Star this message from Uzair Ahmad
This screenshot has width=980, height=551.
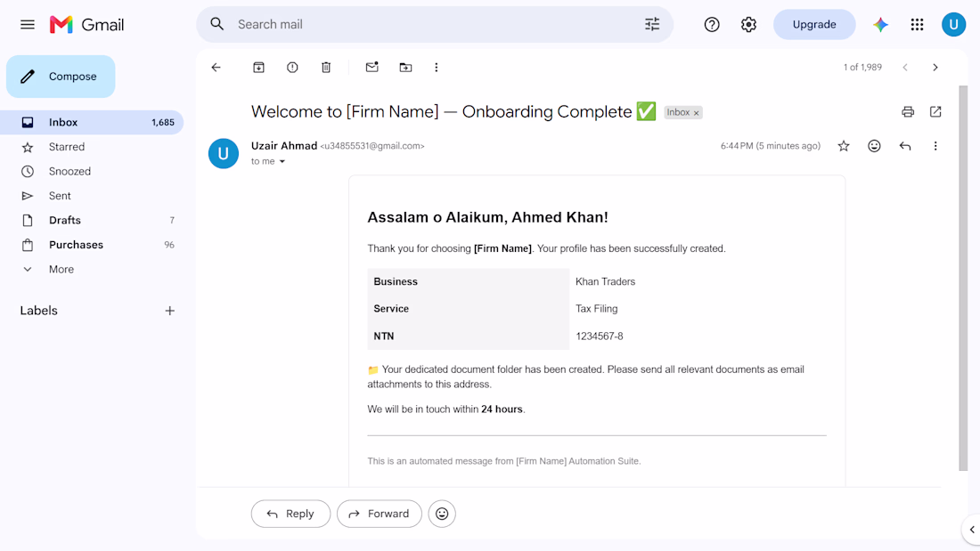click(844, 146)
